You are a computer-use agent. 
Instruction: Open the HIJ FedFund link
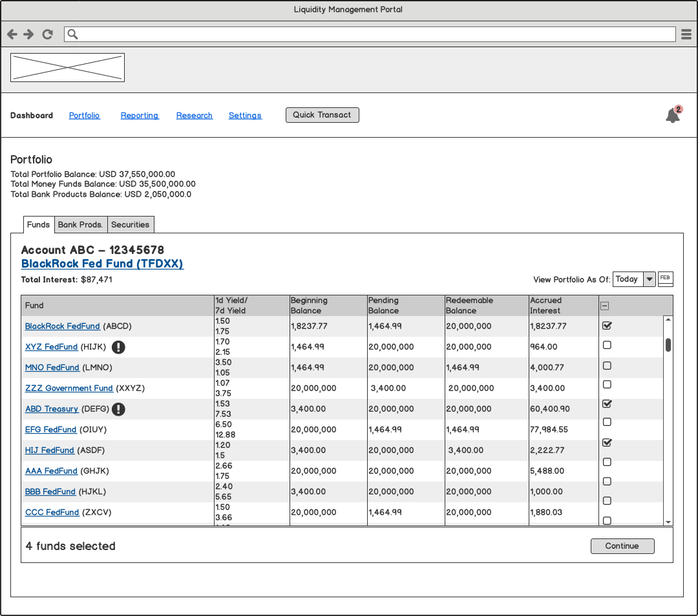tap(49, 451)
